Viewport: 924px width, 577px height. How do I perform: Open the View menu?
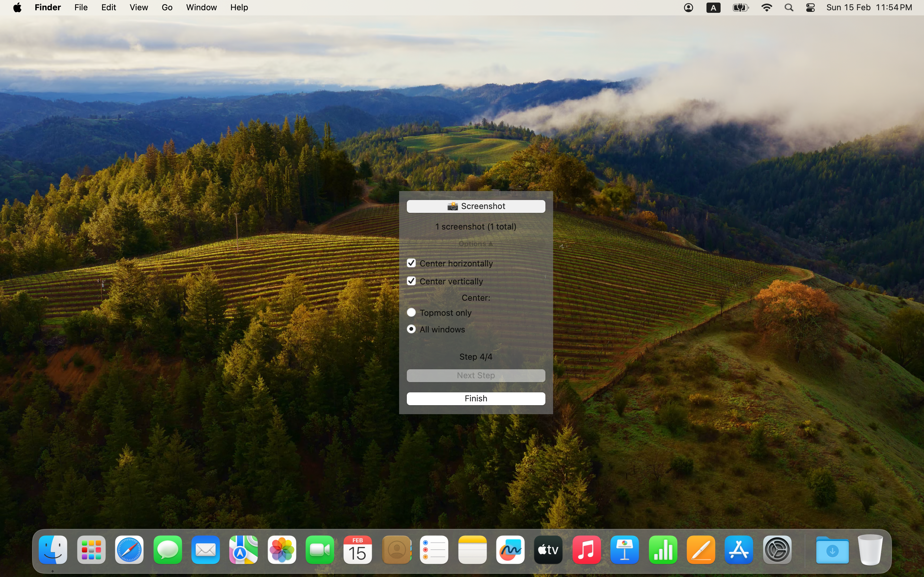coord(139,8)
